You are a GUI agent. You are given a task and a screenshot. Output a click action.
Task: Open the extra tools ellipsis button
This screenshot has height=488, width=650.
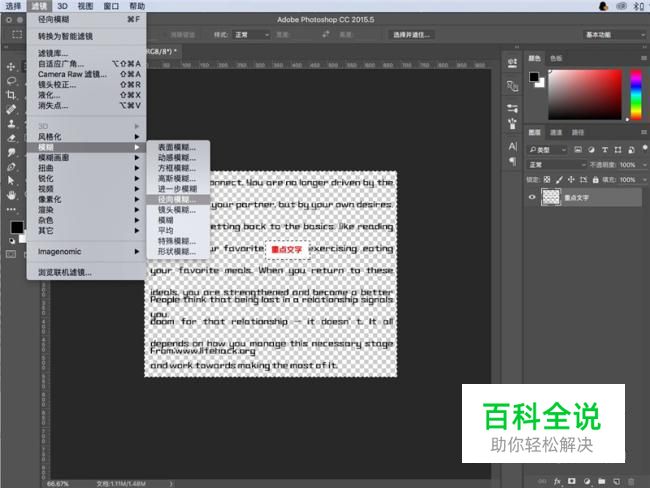[x=11, y=209]
